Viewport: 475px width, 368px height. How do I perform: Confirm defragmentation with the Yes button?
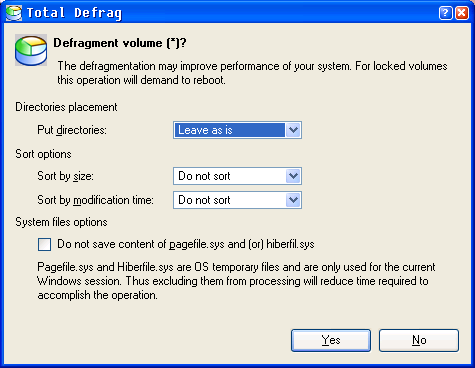[x=331, y=340]
